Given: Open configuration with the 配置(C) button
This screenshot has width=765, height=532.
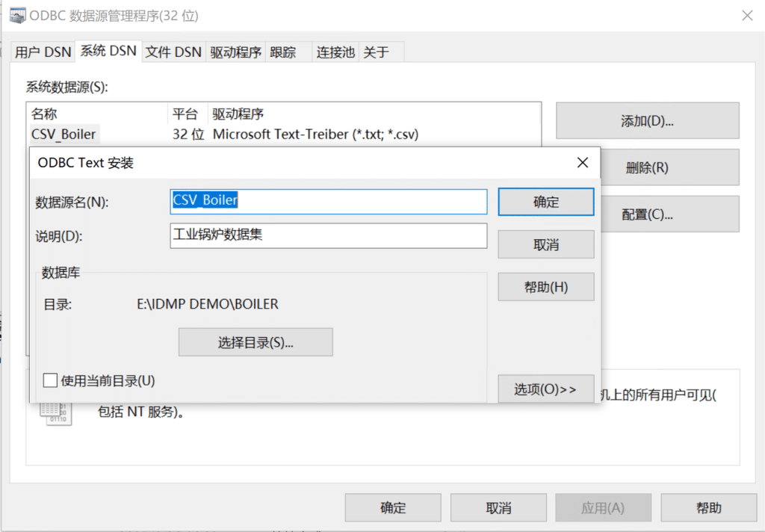Looking at the screenshot, I should (x=647, y=213).
